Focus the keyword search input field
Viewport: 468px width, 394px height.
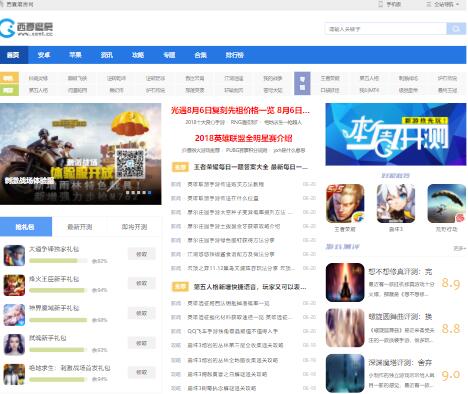coord(386,29)
